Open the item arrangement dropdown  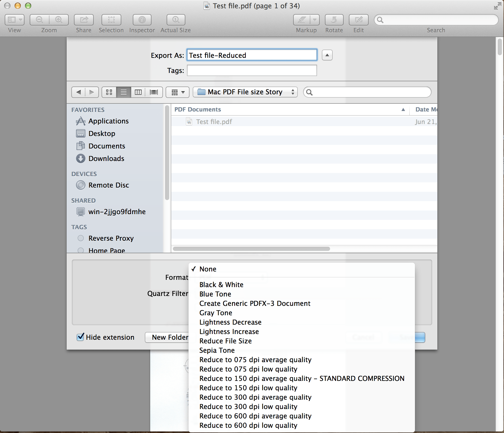177,92
